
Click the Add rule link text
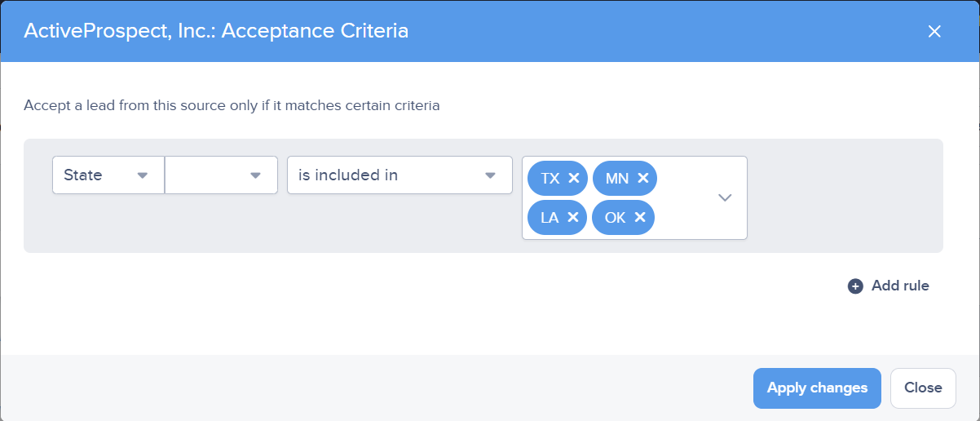(900, 286)
